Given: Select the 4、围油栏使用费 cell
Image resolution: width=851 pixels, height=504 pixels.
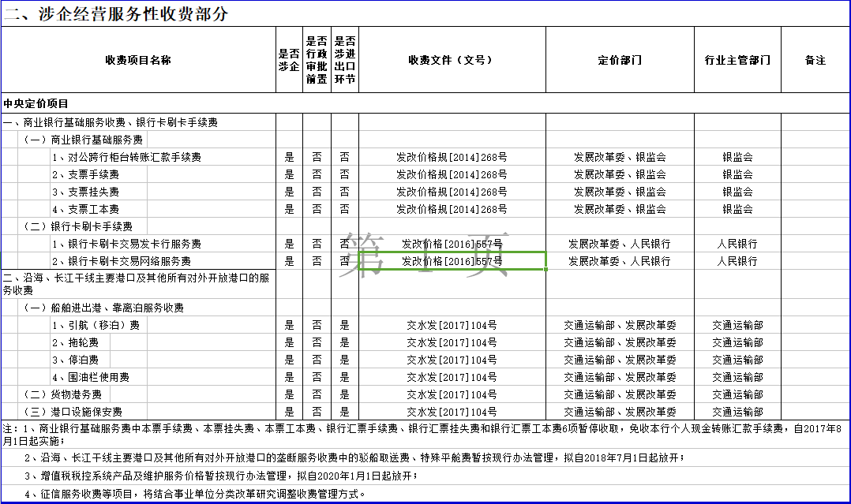Looking at the screenshot, I should click(x=98, y=378).
